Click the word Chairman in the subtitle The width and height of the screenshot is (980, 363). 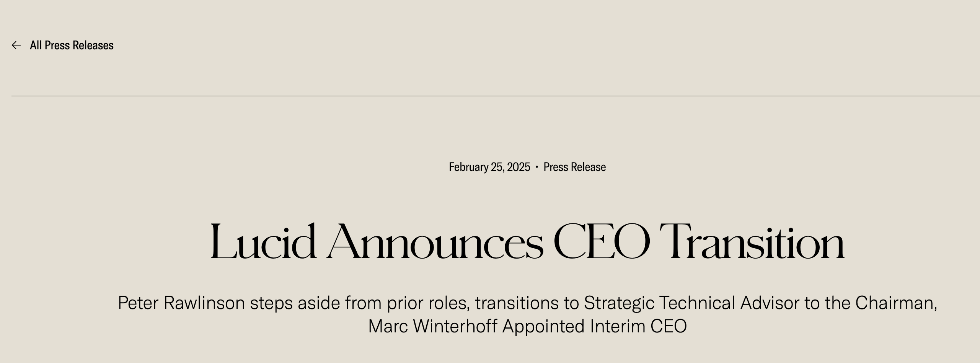coord(895,303)
